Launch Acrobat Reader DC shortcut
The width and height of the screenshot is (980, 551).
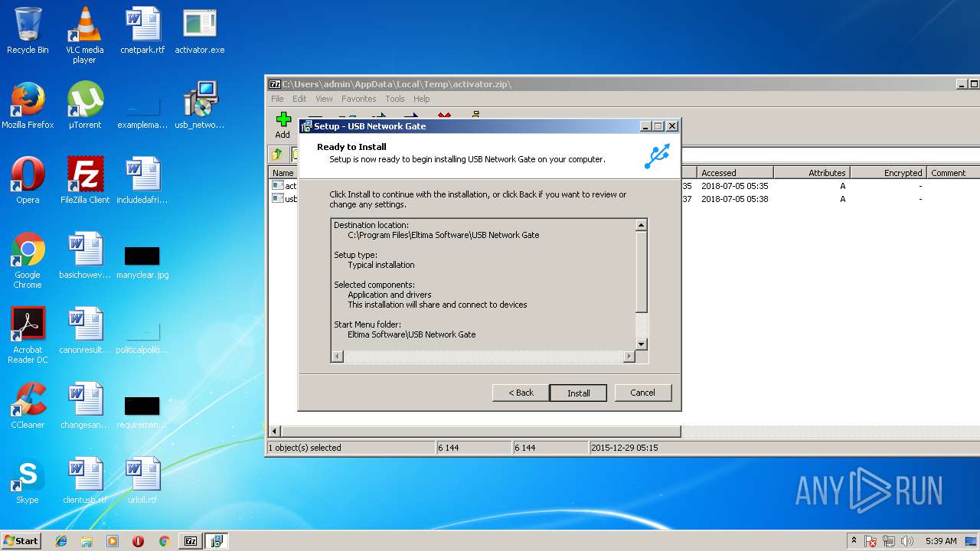coord(28,335)
